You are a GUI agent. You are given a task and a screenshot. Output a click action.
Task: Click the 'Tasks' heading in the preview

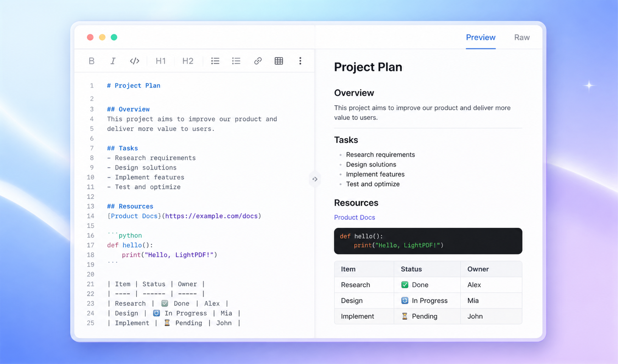[346, 140]
